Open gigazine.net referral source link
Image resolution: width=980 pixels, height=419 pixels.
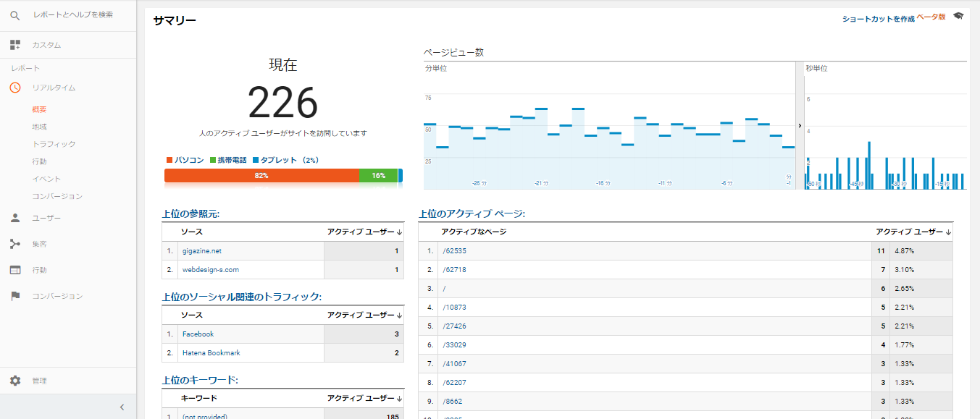pyautogui.click(x=201, y=251)
